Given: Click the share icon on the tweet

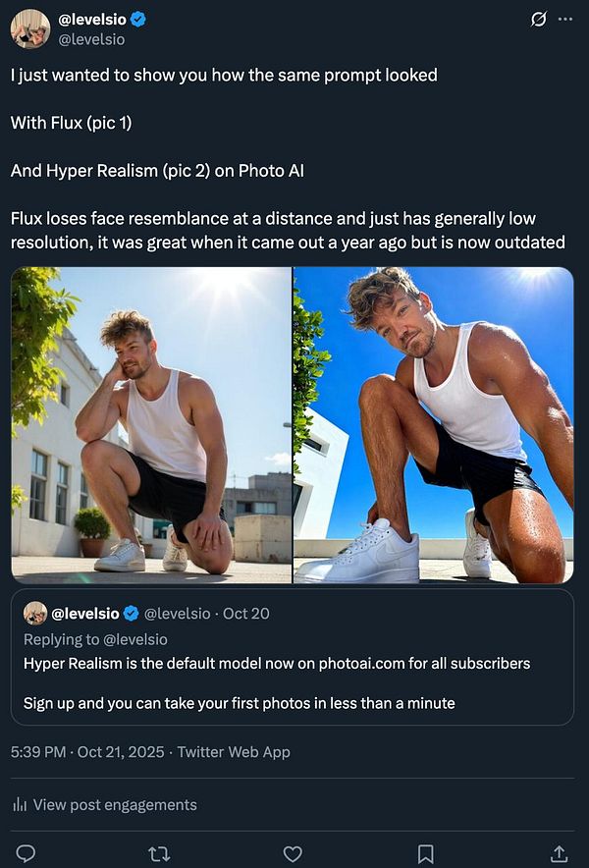Looking at the screenshot, I should (x=561, y=852).
